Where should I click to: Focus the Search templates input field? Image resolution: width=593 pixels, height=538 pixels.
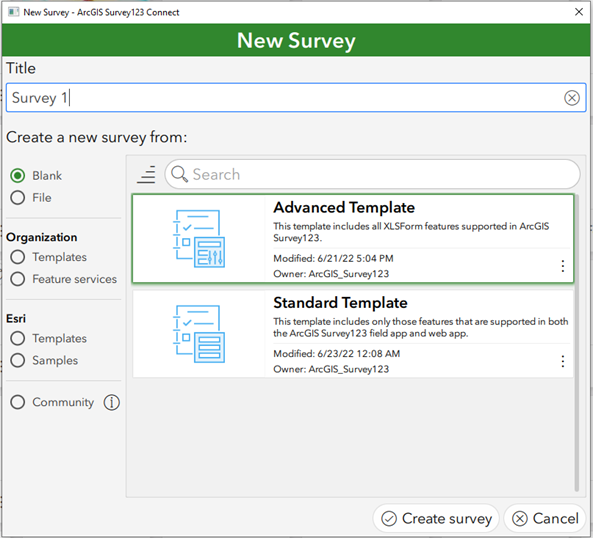point(373,174)
